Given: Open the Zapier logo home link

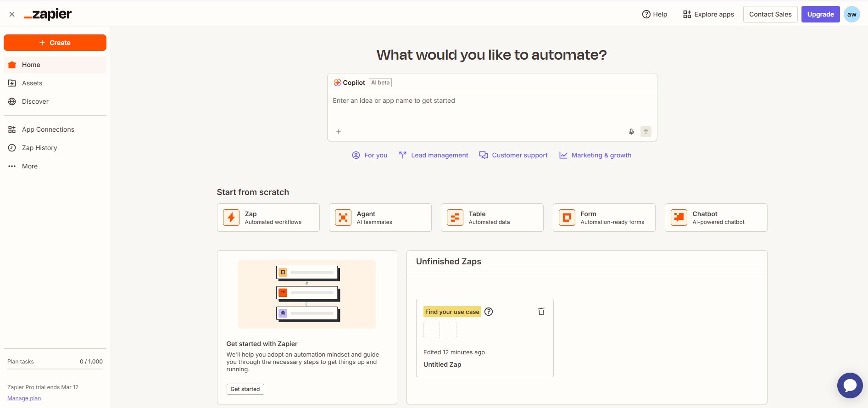Looking at the screenshot, I should pos(48,14).
